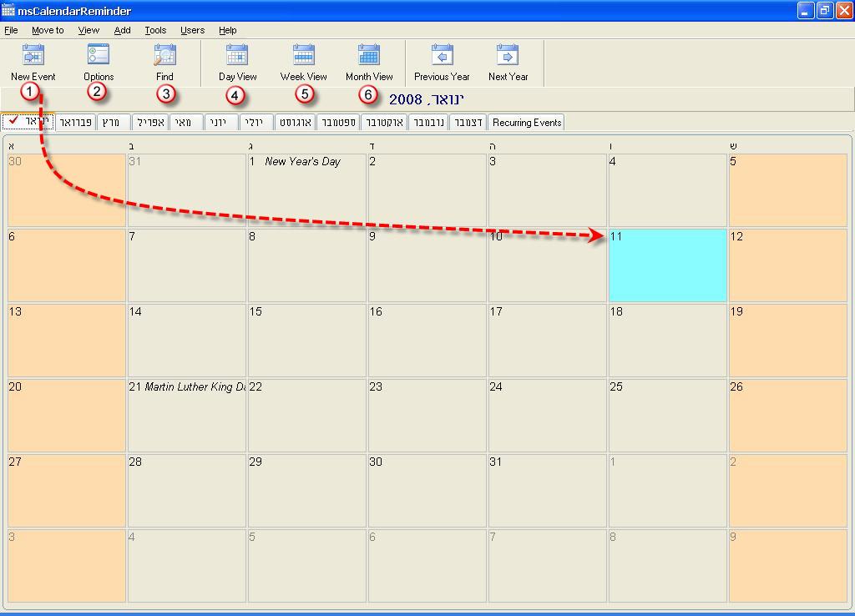
Task: Open the File menu
Action: point(11,30)
